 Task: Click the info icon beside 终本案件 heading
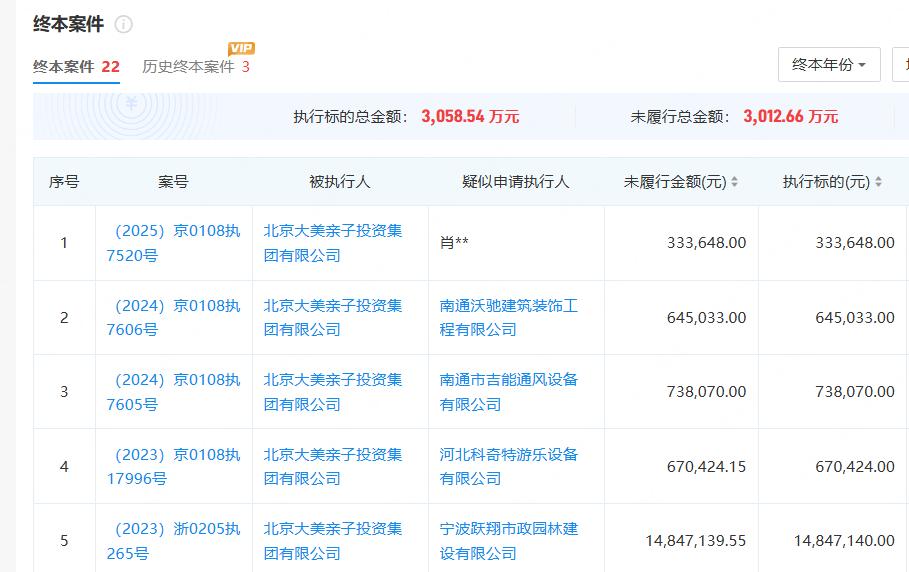123,24
